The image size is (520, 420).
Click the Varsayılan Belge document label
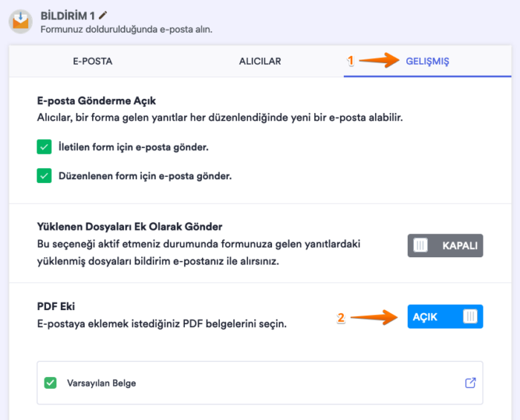101,384
